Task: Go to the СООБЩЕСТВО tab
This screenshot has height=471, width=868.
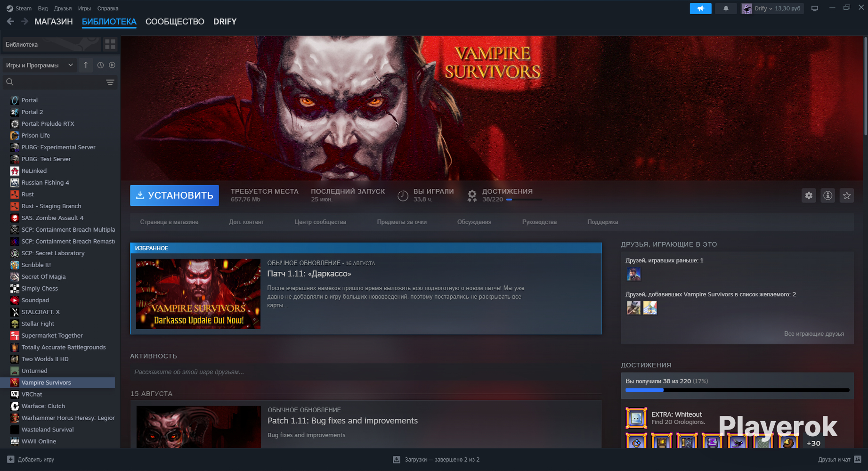Action: point(175,22)
